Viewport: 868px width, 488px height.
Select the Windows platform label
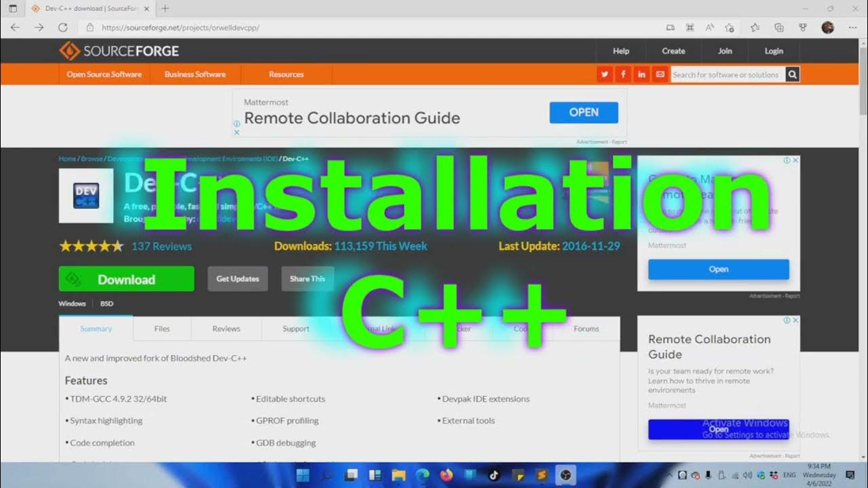72,304
